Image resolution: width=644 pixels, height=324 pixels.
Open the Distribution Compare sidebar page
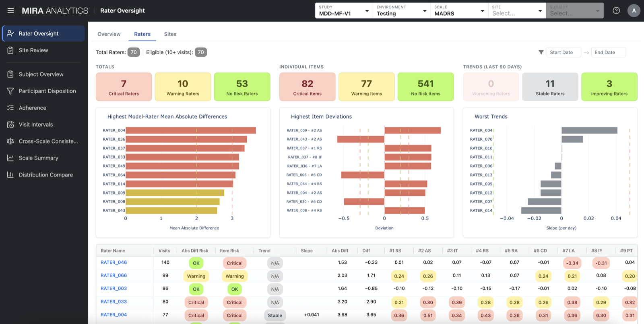tap(43, 175)
